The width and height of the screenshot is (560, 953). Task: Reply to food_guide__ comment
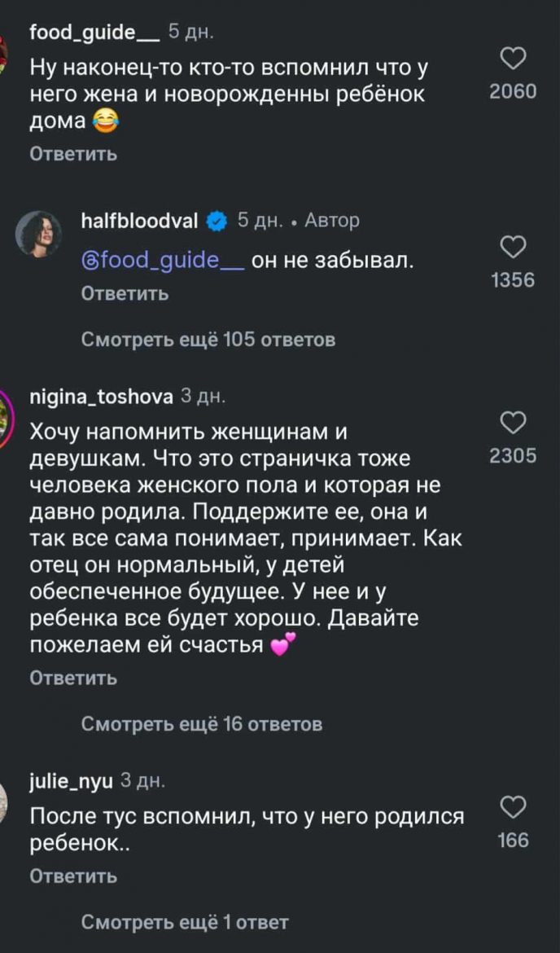tap(73, 153)
